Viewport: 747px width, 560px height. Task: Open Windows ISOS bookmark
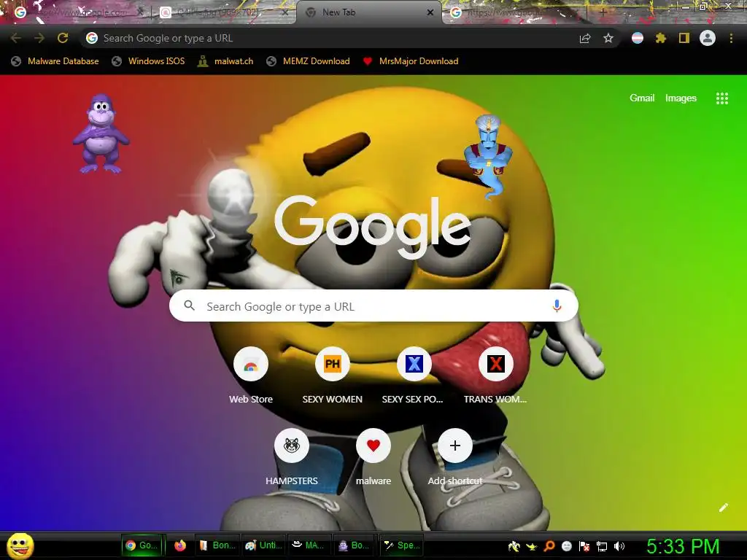point(148,61)
